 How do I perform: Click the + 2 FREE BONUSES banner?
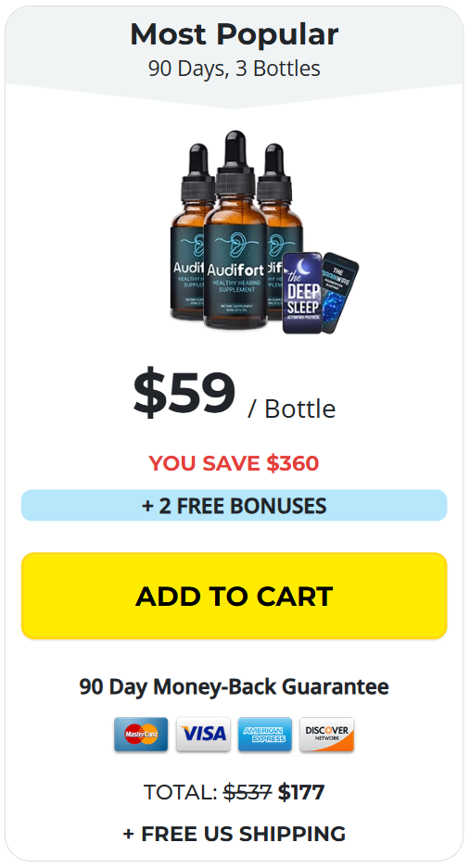pyautogui.click(x=234, y=506)
